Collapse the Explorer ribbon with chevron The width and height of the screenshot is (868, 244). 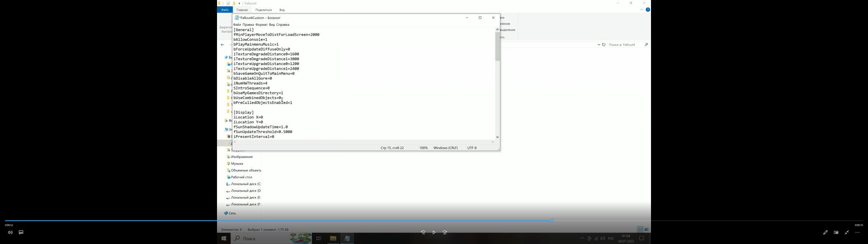pos(642,9)
